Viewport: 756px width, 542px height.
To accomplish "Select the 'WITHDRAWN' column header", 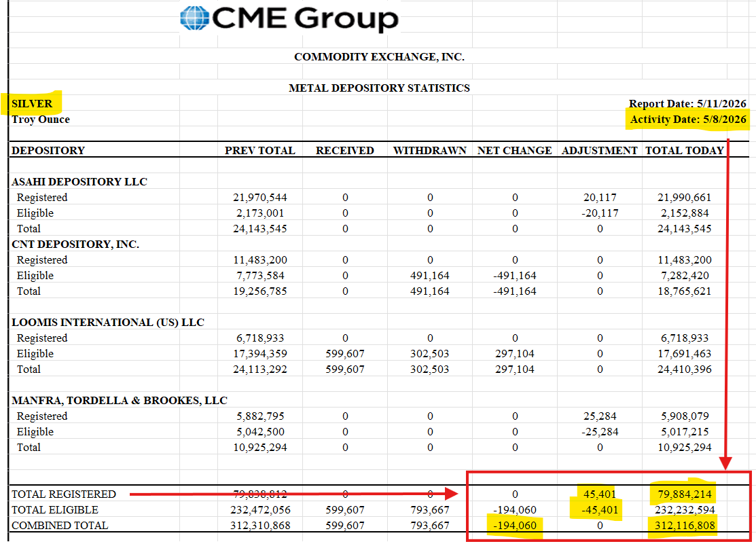I will tap(429, 151).
